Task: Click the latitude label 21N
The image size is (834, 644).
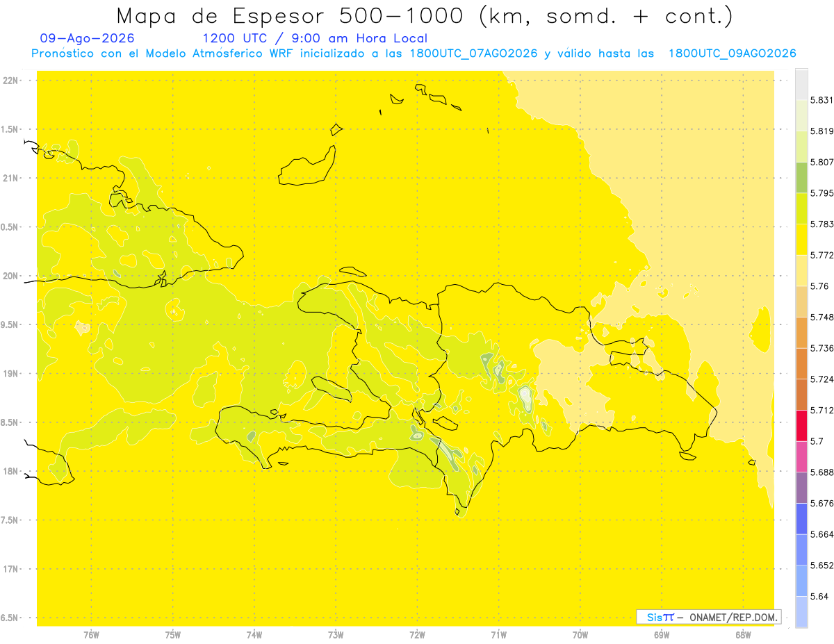Action: tap(10, 178)
